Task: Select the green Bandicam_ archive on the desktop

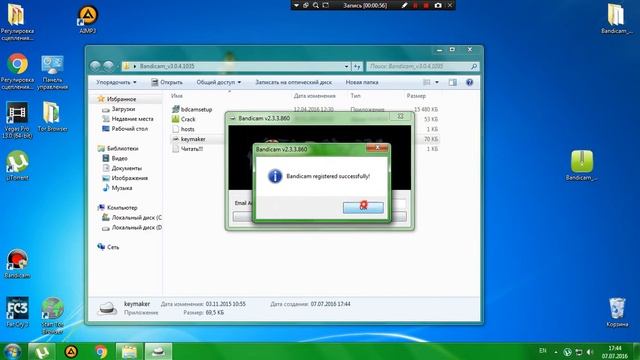Action: coord(582,165)
